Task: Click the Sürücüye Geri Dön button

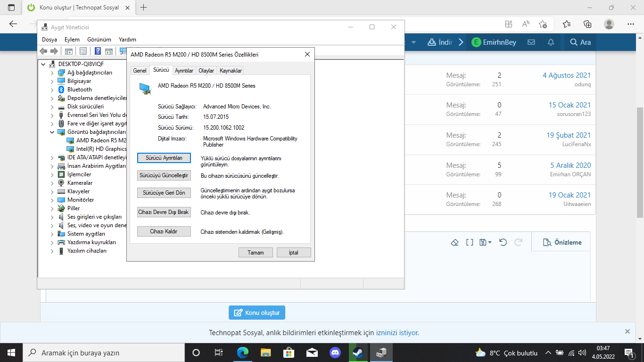Action: [164, 193]
